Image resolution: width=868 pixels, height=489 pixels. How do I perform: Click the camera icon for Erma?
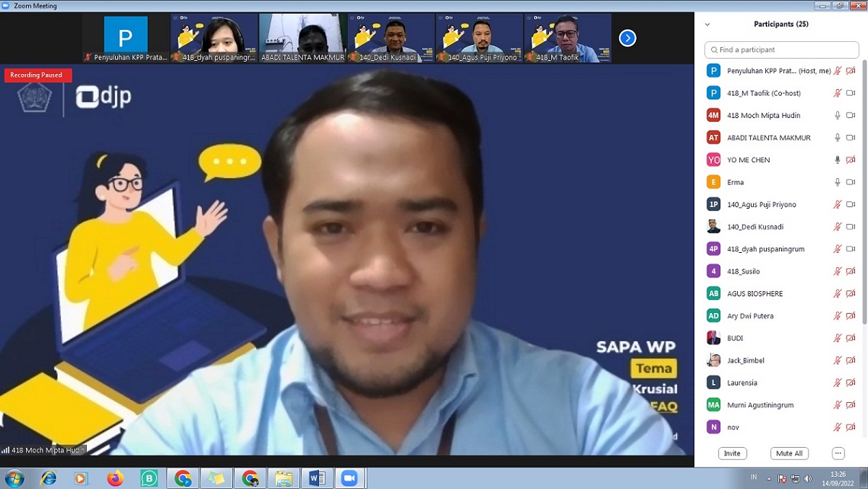[850, 183]
